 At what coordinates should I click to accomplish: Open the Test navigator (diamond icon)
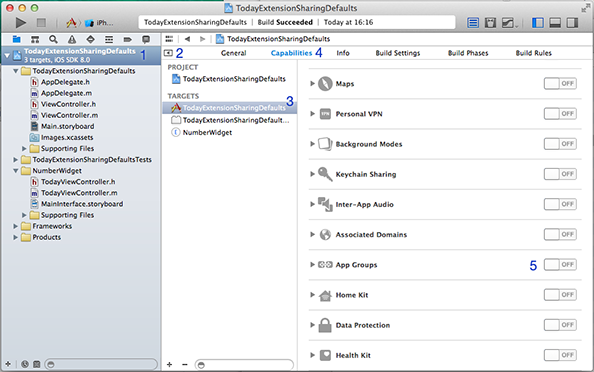pyautogui.click(x=91, y=39)
